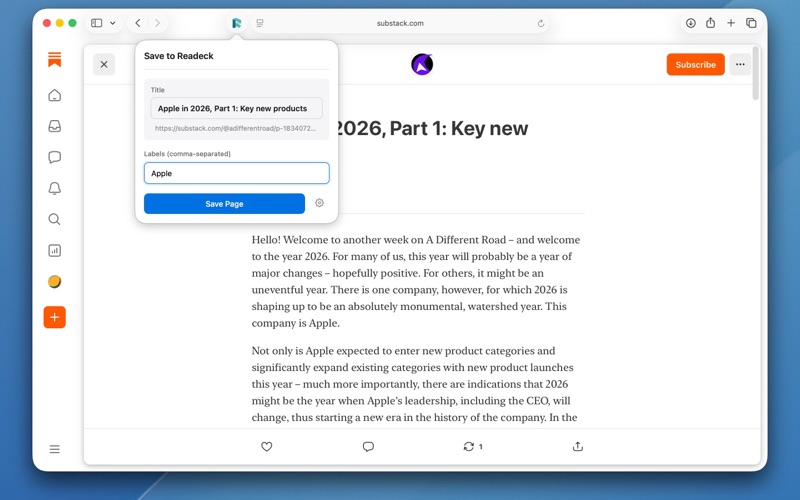Screen dimensions: 800x500
Task: Click the Readeck extension icon in toolbar
Action: click(x=236, y=23)
